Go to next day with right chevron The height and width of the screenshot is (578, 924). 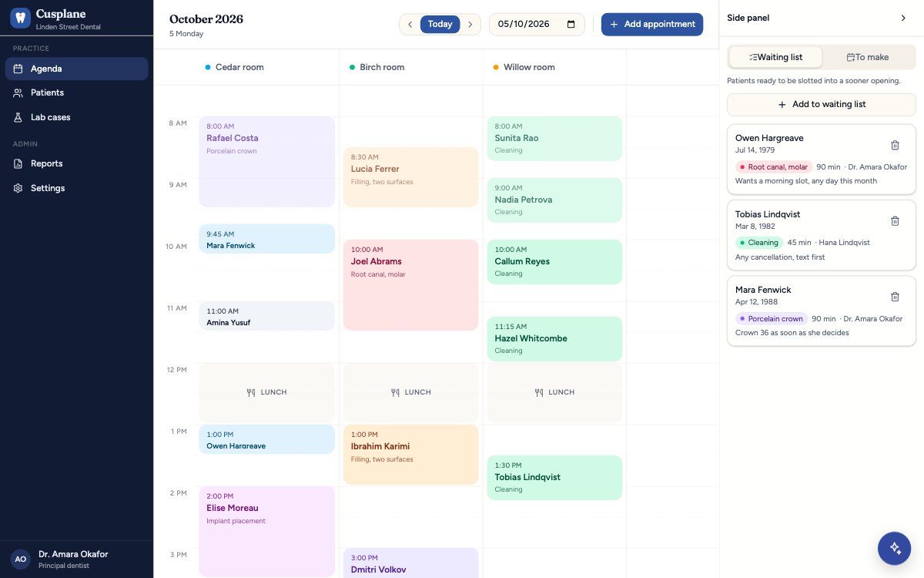point(470,25)
